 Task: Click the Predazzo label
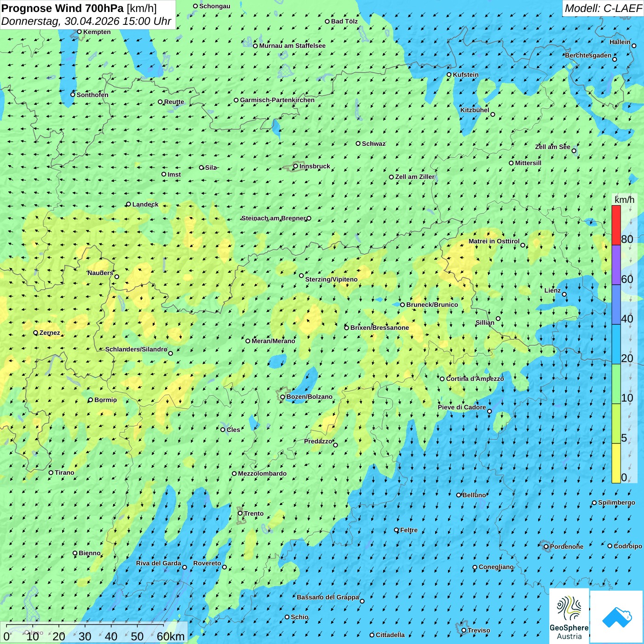pos(318,441)
